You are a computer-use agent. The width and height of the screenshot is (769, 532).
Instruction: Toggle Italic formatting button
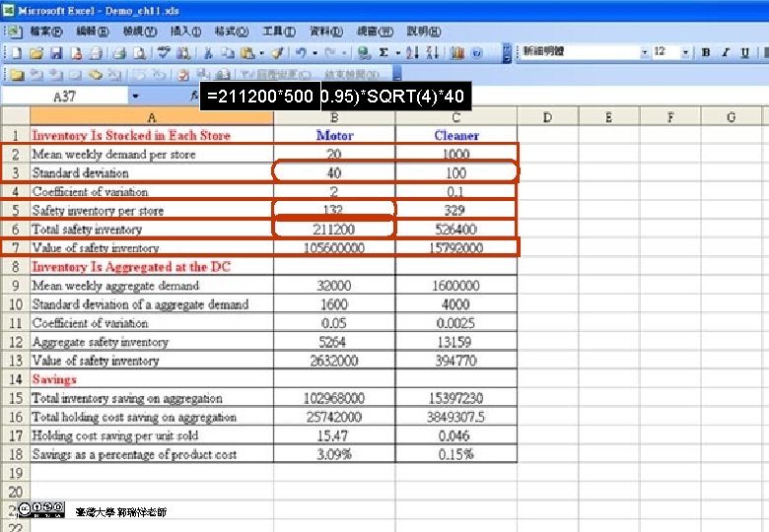(726, 52)
